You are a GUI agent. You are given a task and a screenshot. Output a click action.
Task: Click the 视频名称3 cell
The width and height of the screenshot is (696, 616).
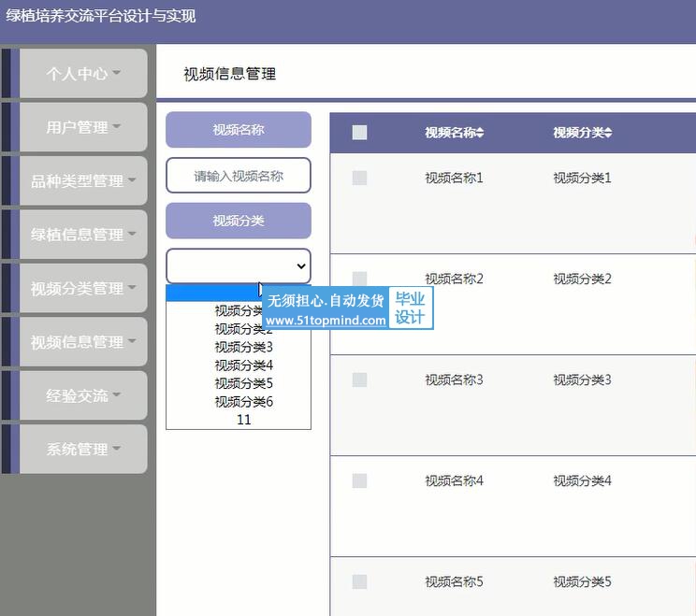coord(454,380)
